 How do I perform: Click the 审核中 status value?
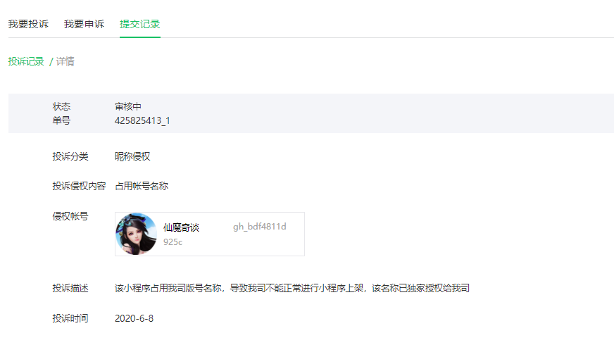[x=128, y=106]
